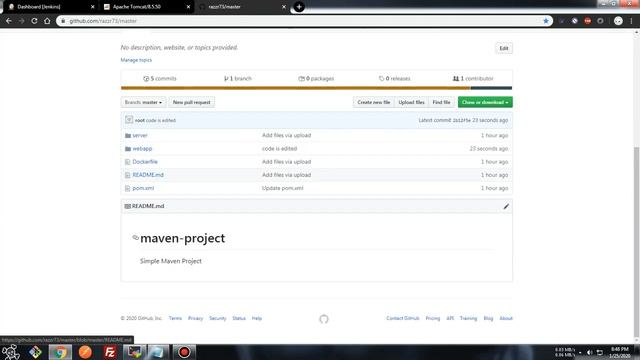Click the Edit description button
Screen dimensions: 640x360
504,48
